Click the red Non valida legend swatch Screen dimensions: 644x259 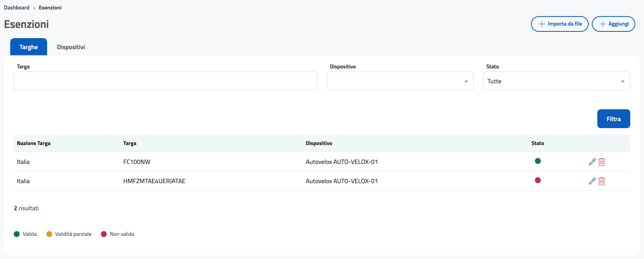point(104,234)
